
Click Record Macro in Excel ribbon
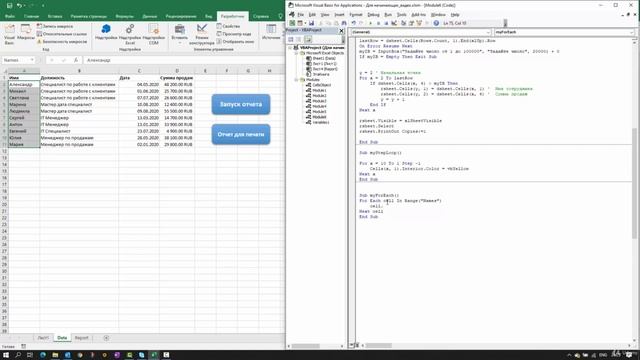55,26
